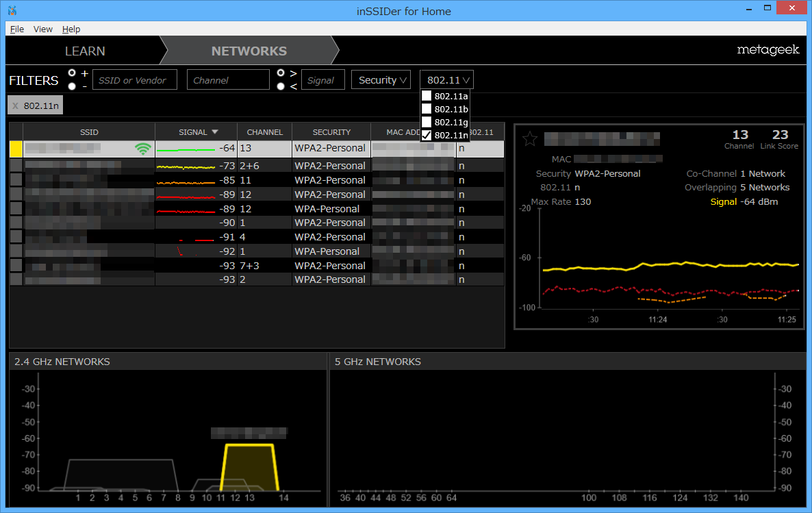This screenshot has height=513, width=812.
Task: Click the yellow signal line in the time graph
Action: click(671, 265)
